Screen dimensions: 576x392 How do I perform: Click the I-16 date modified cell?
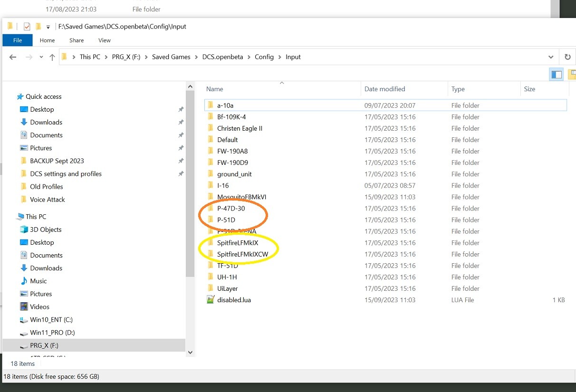[390, 185]
